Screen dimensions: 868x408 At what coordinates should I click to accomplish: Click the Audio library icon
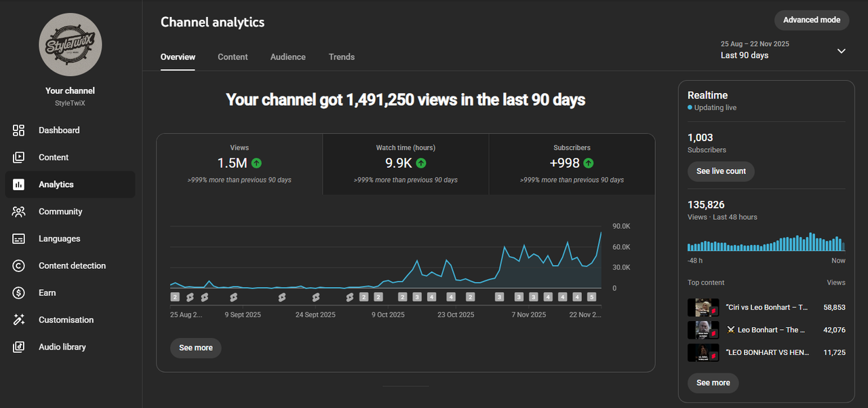(18, 347)
